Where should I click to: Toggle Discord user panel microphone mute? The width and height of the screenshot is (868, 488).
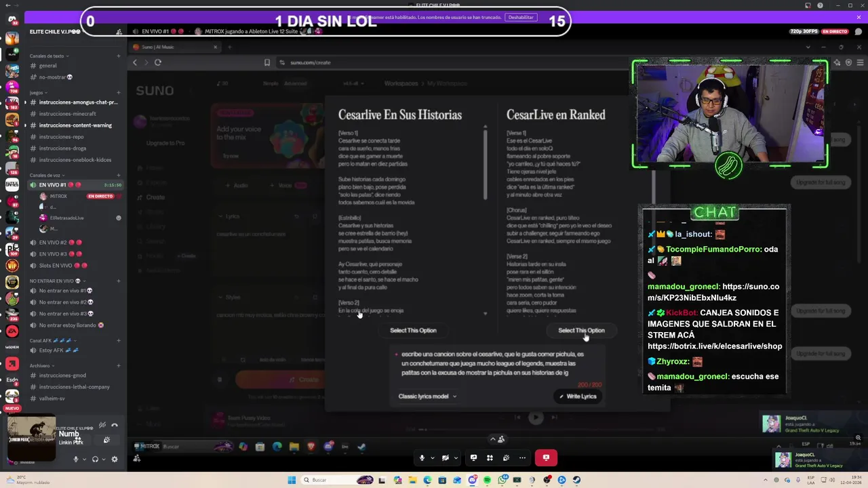(76, 460)
